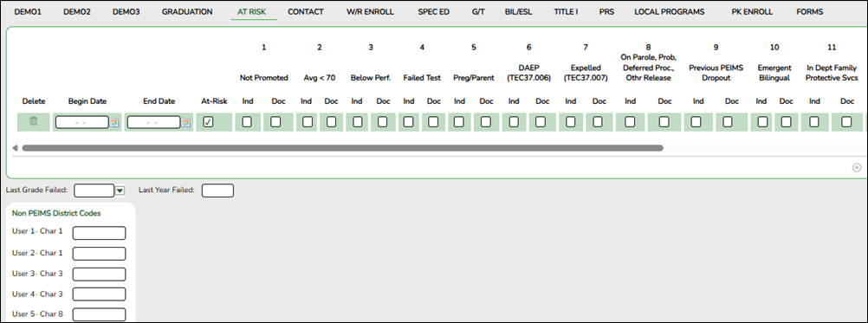Check Previous PEIMS Dropout Doc checkbox

[728, 122]
